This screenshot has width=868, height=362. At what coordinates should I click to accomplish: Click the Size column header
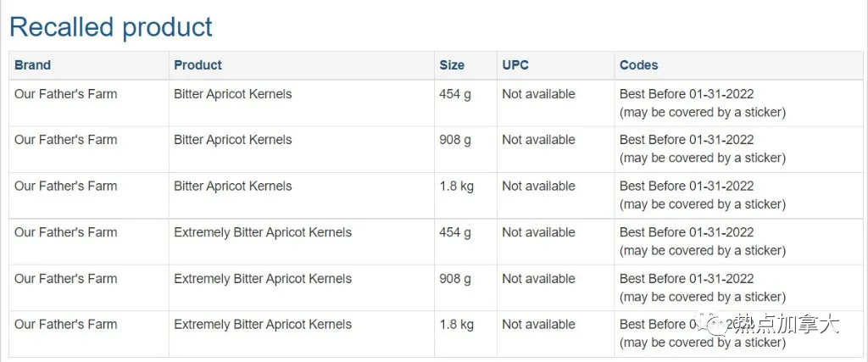tap(452, 64)
